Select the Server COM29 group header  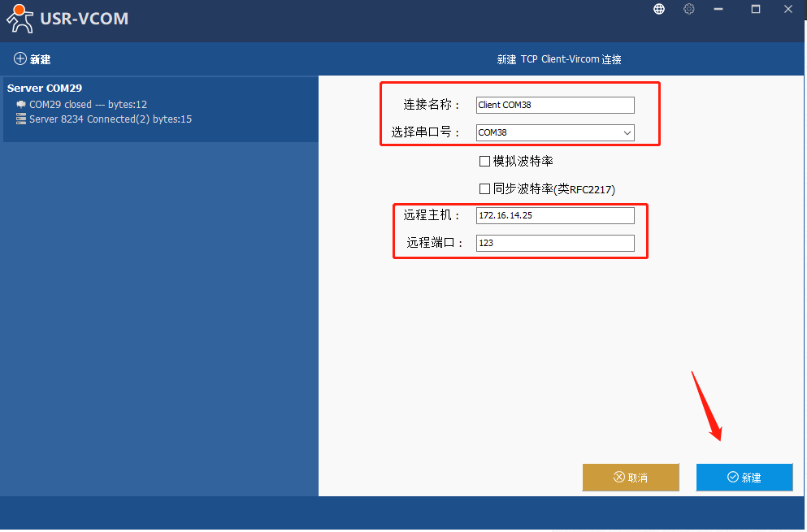[45, 88]
